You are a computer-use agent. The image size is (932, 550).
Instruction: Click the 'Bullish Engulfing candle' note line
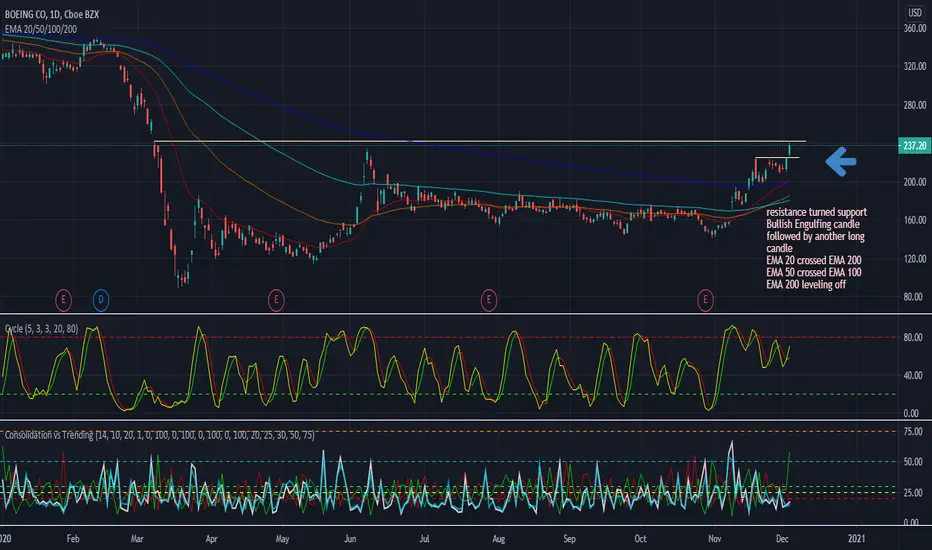coord(813,224)
